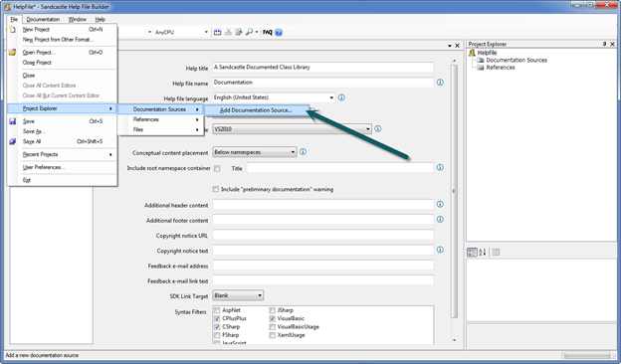The height and width of the screenshot is (364, 621).
Task: Click info icon beside Additional header content
Action: click(x=440, y=204)
